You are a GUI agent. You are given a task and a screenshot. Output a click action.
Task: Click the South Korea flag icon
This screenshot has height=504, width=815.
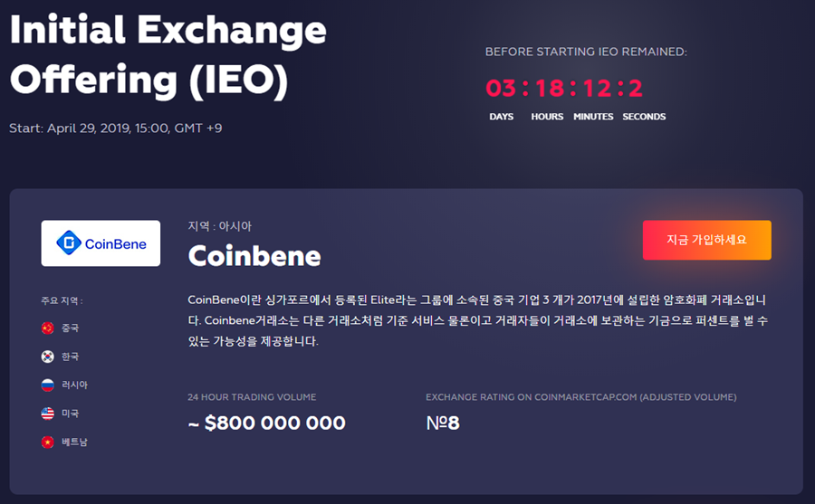48,357
